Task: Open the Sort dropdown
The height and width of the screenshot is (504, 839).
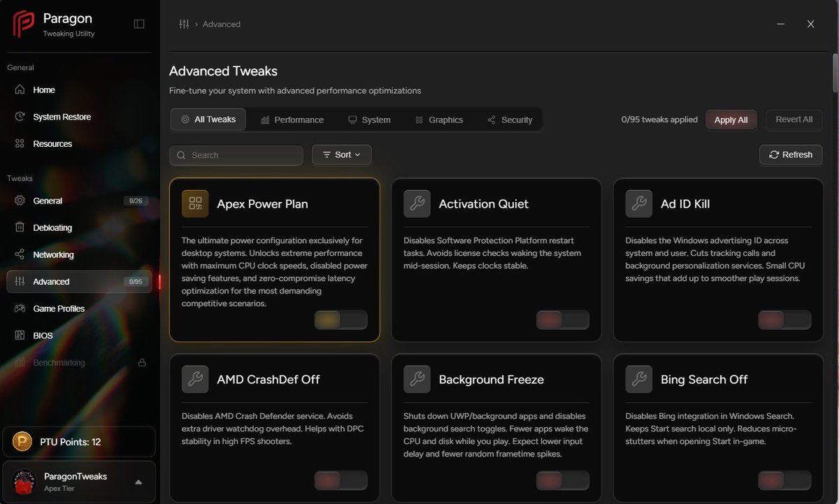Action: [x=342, y=154]
